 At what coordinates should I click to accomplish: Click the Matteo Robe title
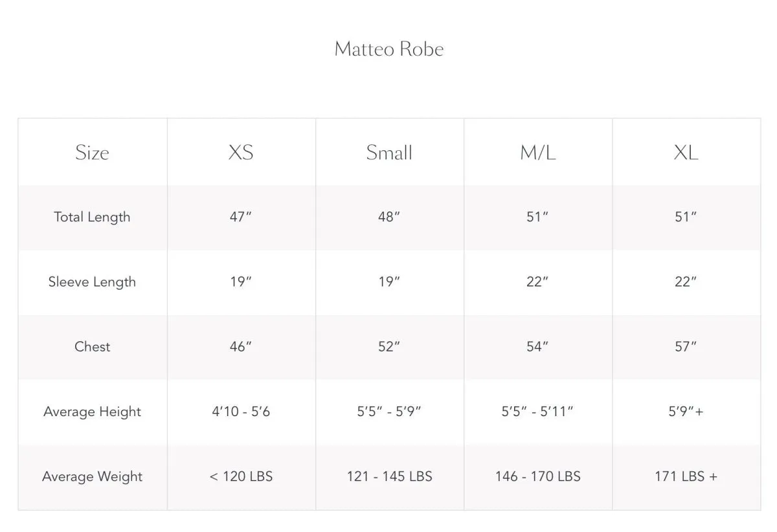coord(389,49)
